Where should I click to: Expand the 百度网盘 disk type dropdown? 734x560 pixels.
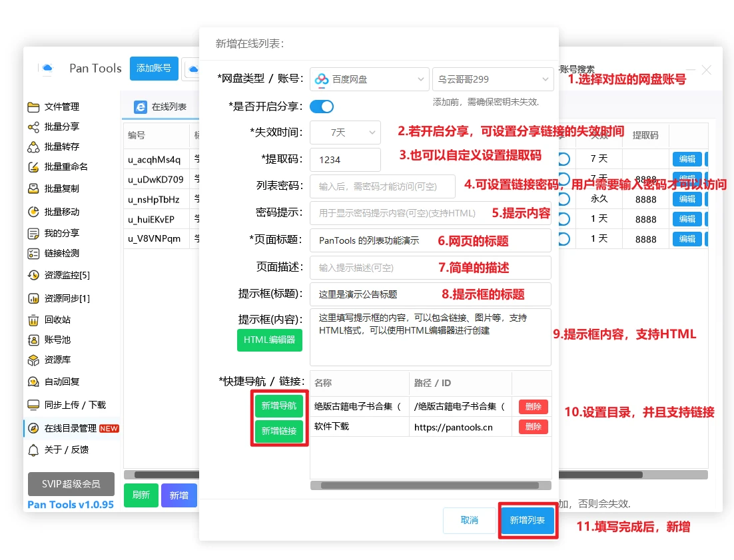369,79
